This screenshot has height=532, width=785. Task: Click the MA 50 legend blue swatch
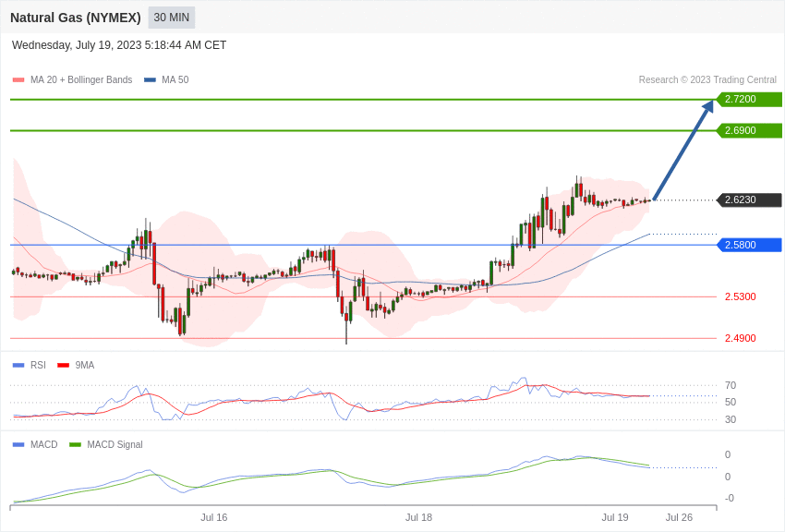[x=150, y=79]
